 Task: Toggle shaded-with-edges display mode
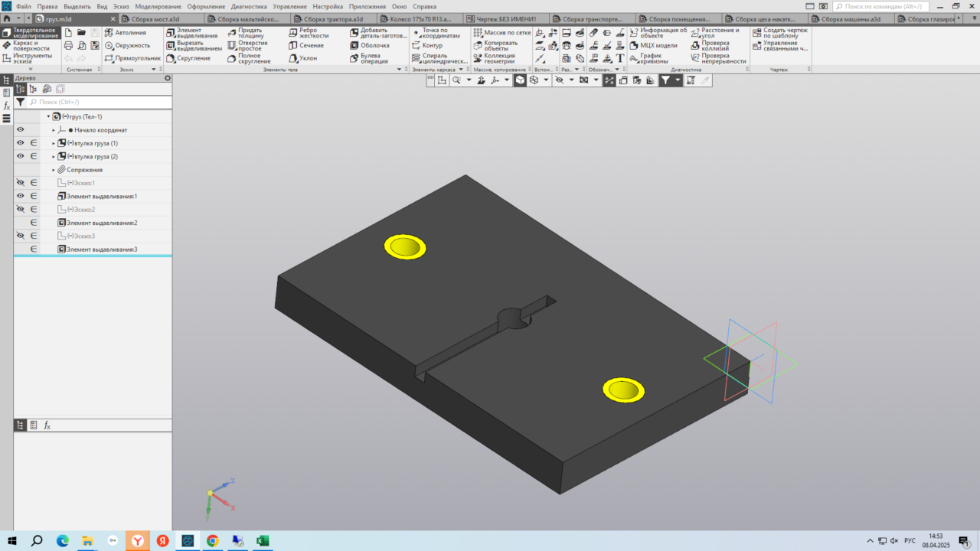(520, 80)
